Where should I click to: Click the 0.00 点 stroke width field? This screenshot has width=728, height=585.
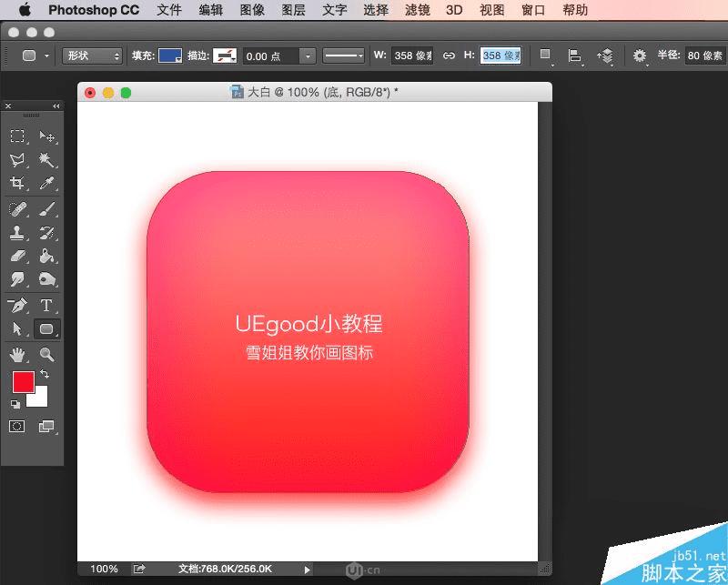point(270,56)
